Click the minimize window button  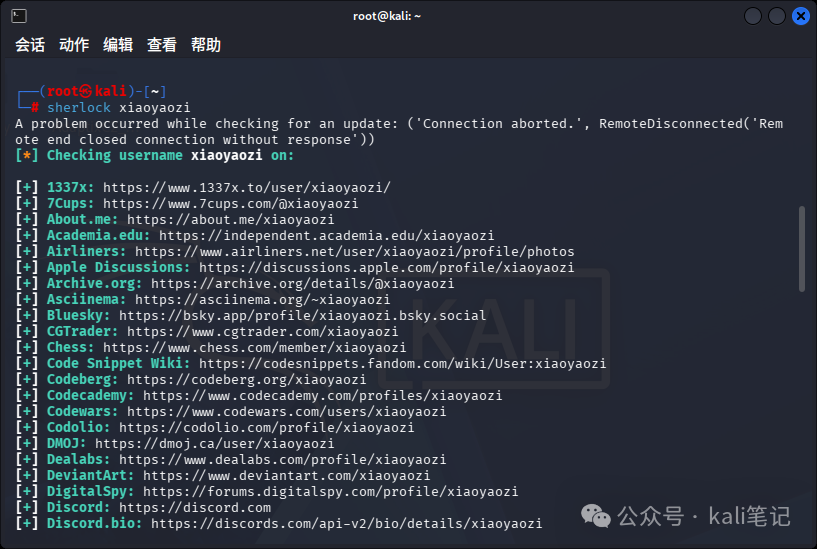[752, 16]
